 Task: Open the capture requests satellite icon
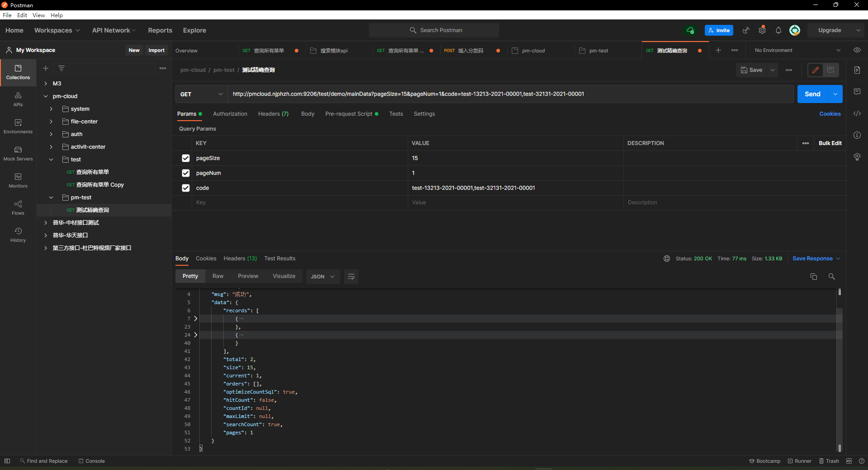[746, 30]
